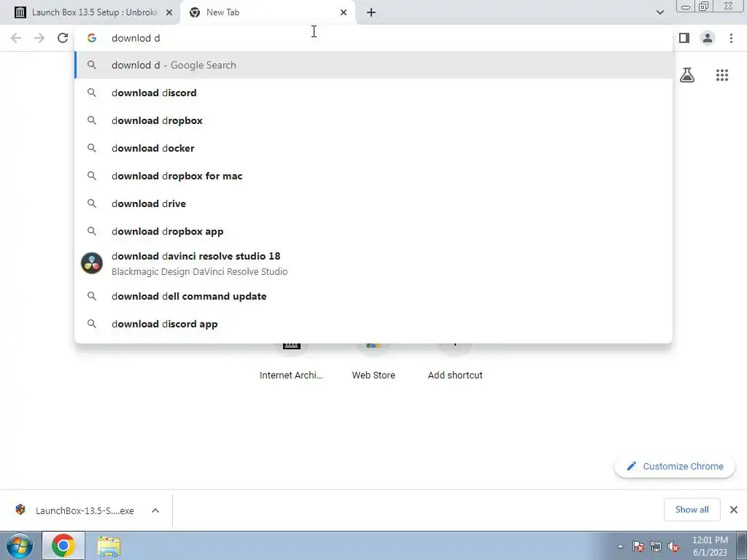Screen dimensions: 747x560
Task: Select 'downlod d - Google Search' suggestion
Action: point(373,65)
